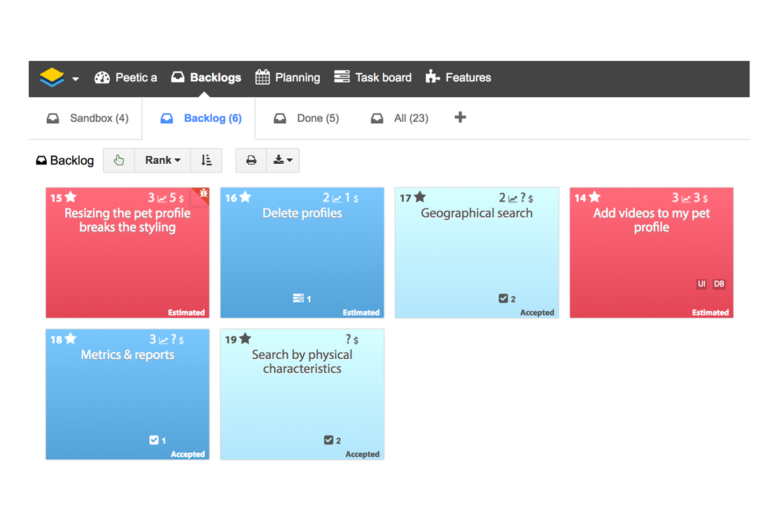Open the tasks icon on Delete profiles

pyautogui.click(x=298, y=298)
